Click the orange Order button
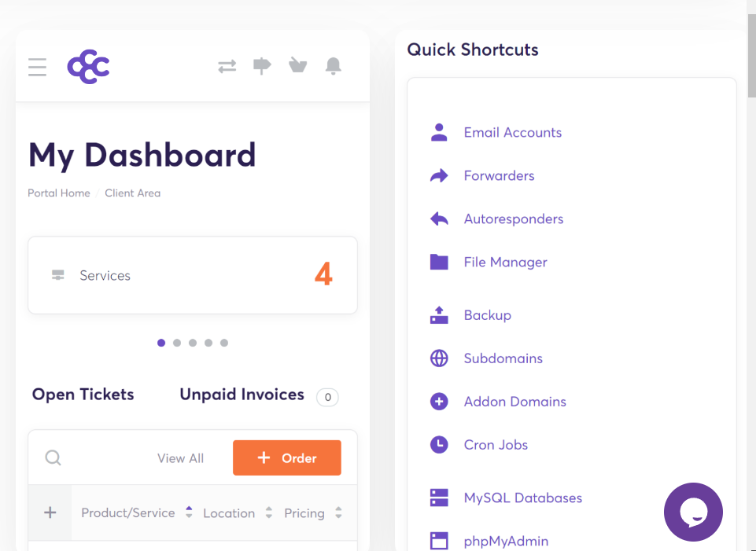Image resolution: width=756 pixels, height=551 pixels. point(287,457)
